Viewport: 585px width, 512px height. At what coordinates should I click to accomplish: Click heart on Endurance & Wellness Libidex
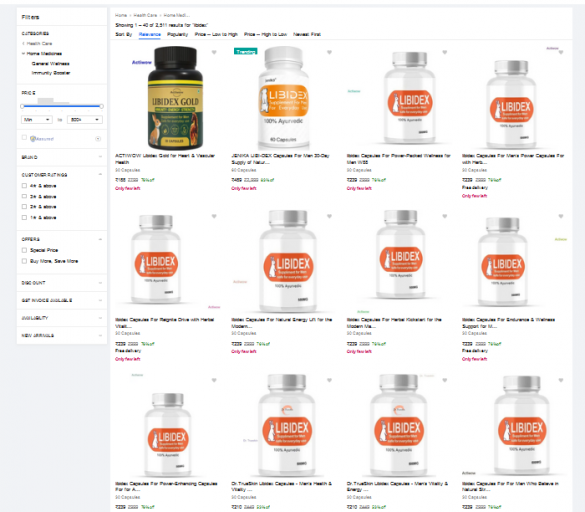coord(561,216)
